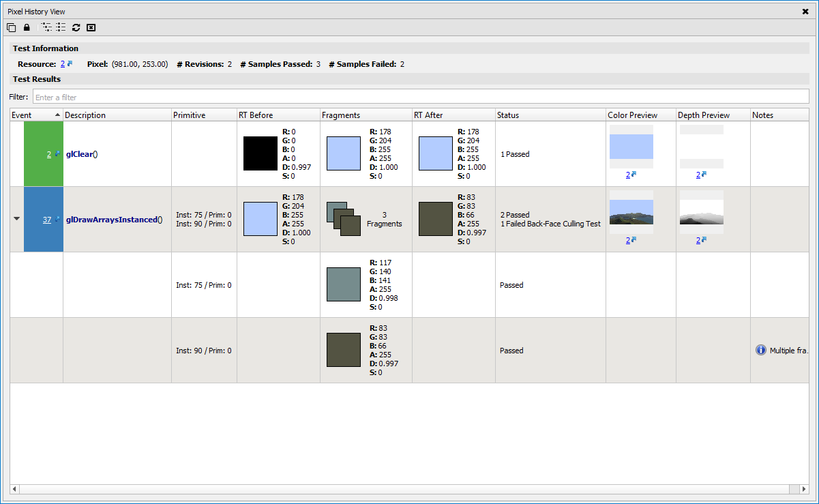The width and height of the screenshot is (819, 504).
Task: Toggle the lock icon in toolbar
Action: point(27,27)
